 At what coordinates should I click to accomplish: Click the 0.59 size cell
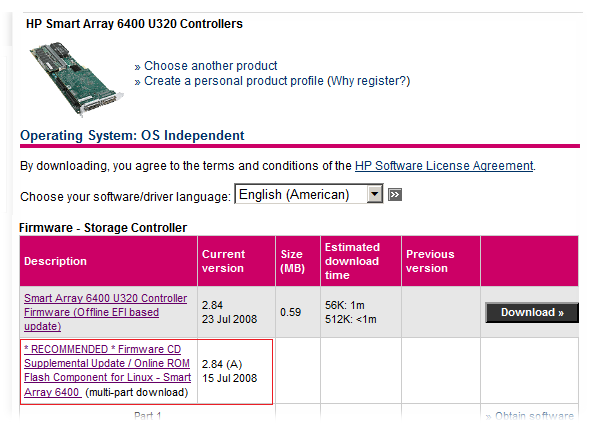298,312
